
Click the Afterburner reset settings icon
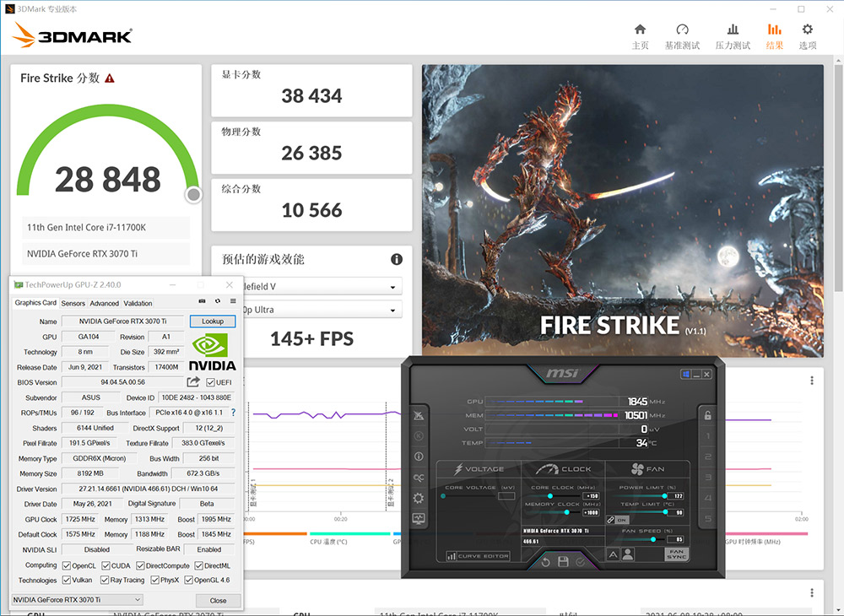(545, 562)
